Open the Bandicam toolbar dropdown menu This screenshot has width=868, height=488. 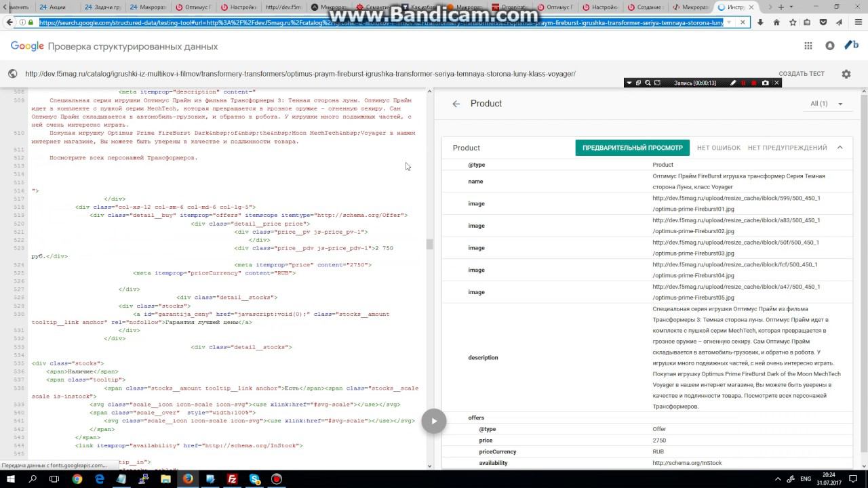pyautogui.click(x=629, y=83)
